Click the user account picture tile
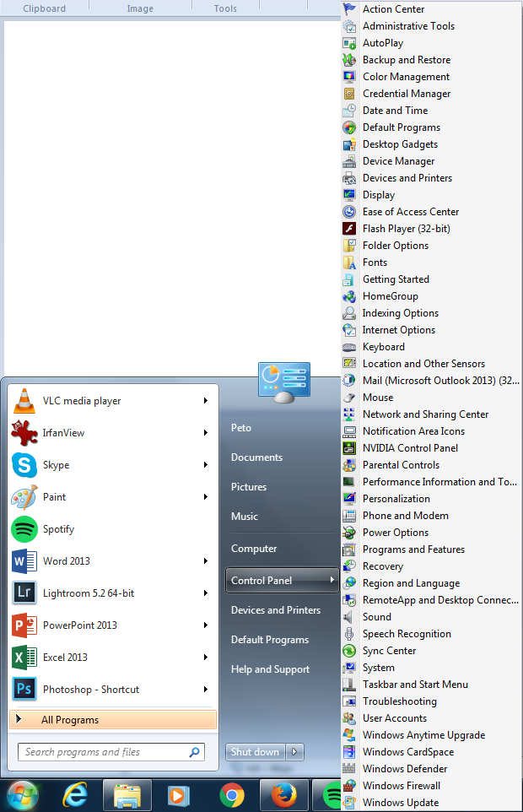Viewport: 523px width, 812px height. [x=284, y=382]
